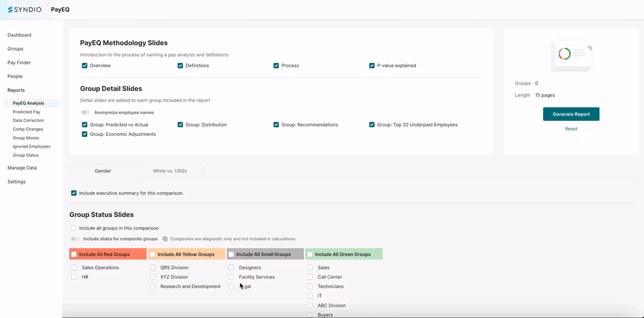Uncheck Include executive summary checkbox
Screen dimensions: 644x318
pos(74,193)
